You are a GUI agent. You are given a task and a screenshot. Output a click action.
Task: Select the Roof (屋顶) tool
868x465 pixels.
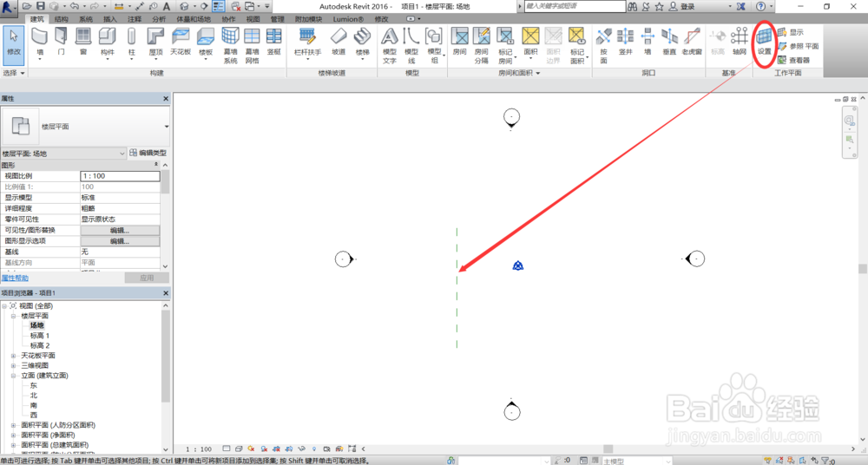coord(155,43)
